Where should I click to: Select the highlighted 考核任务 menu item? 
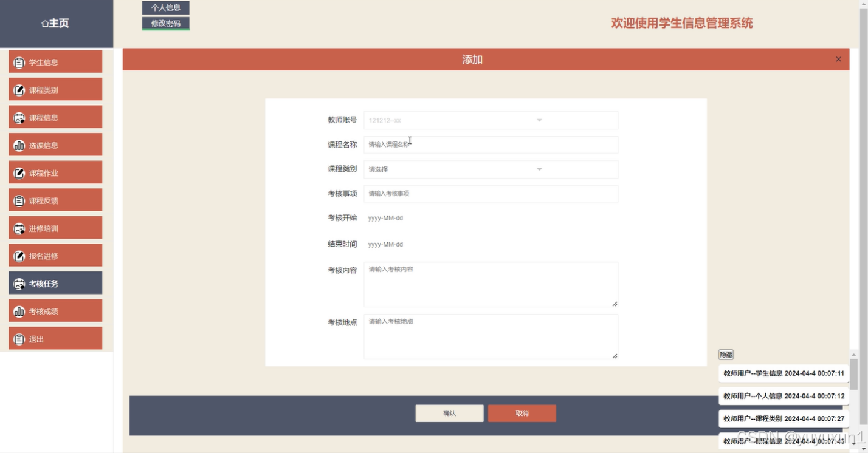point(55,282)
